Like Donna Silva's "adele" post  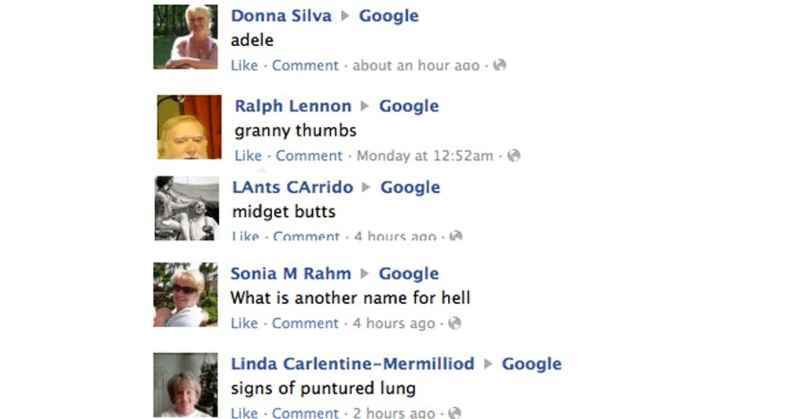(x=244, y=65)
